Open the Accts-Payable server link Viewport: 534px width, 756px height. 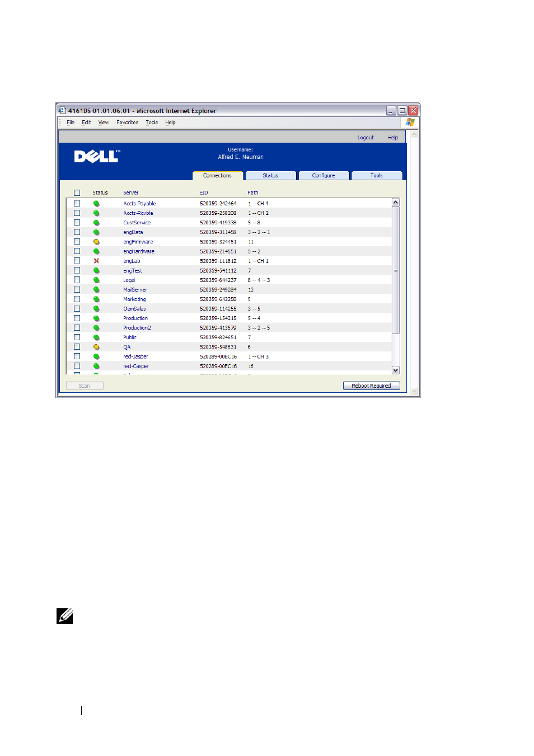tap(139, 204)
